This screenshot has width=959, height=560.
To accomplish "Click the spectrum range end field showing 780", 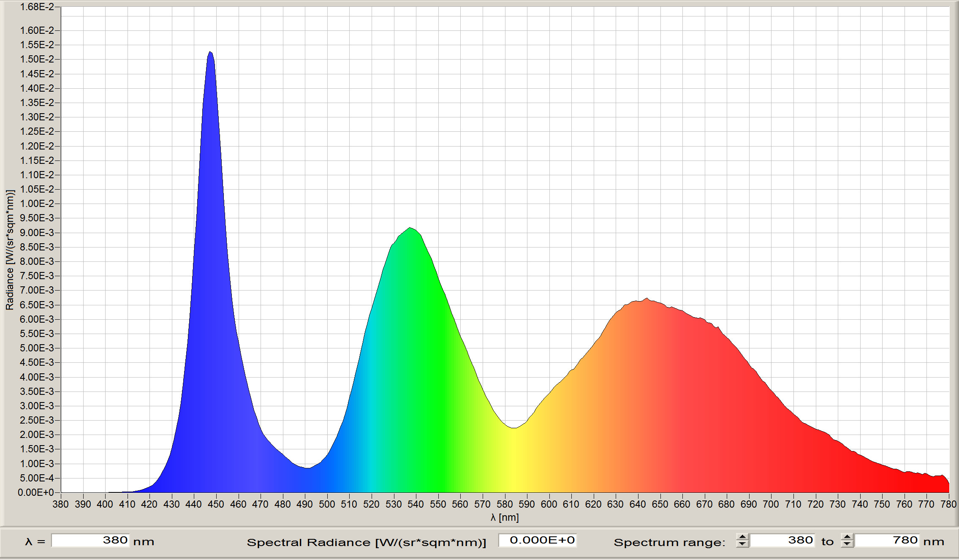I will tap(887, 541).
